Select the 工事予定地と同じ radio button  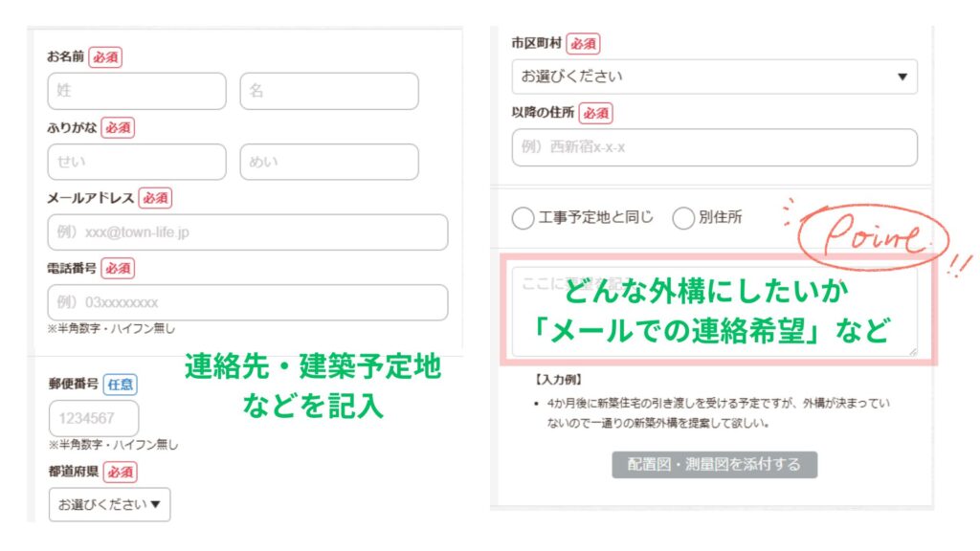[523, 218]
